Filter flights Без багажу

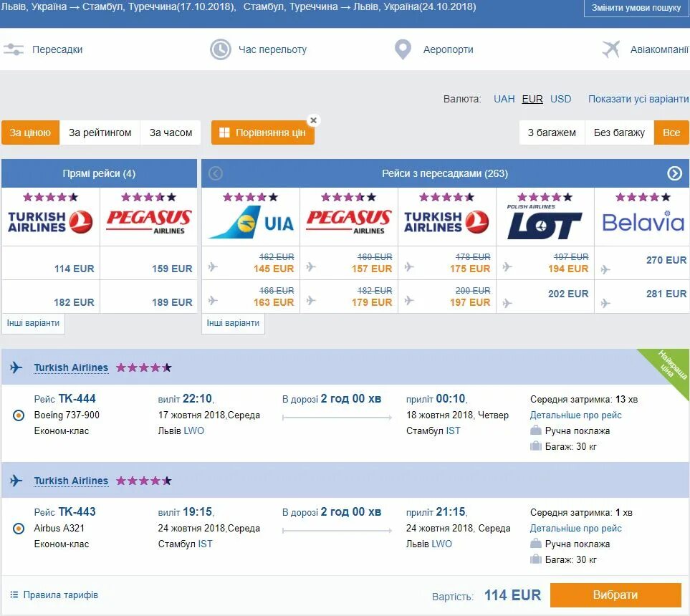[619, 133]
